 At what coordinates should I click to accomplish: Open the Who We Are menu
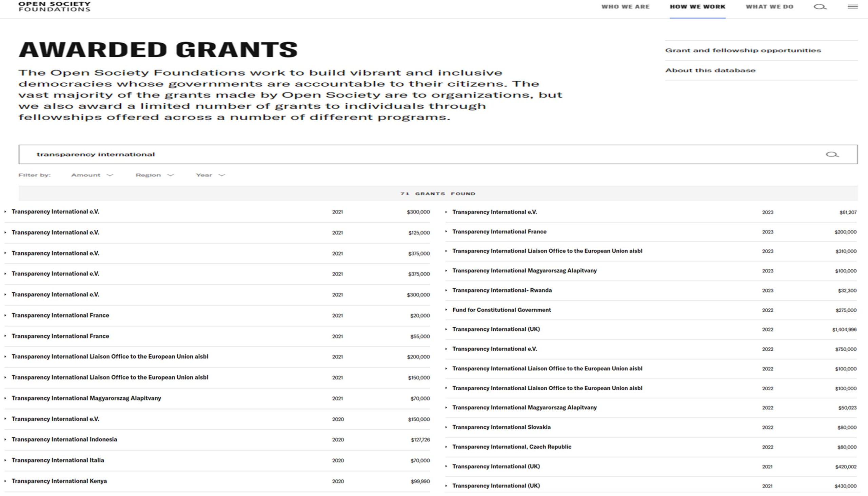625,7
